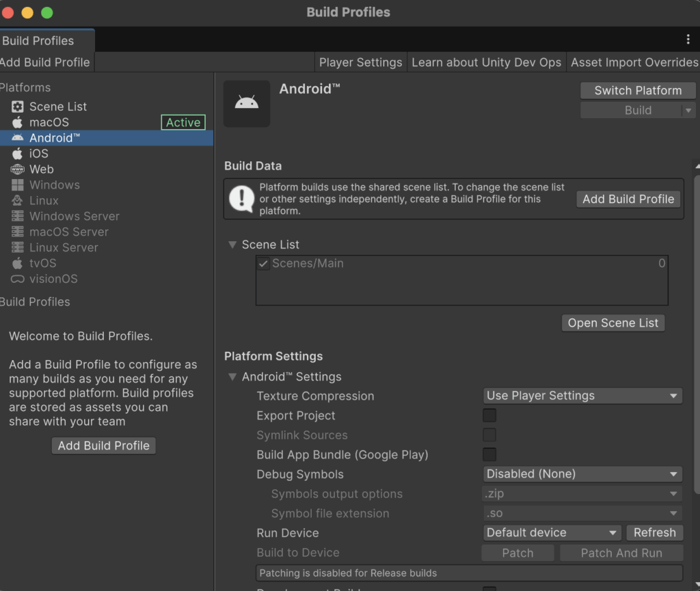Click the Refresh devices button
The height and width of the screenshot is (591, 700).
(x=654, y=532)
